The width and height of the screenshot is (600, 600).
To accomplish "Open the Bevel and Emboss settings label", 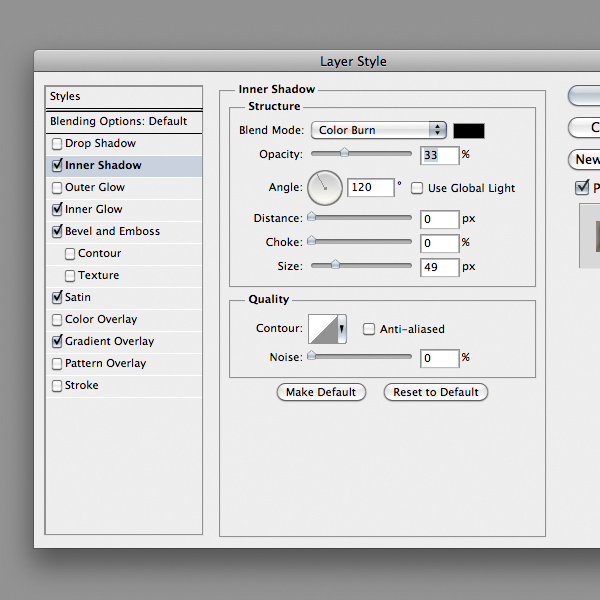I will pos(112,232).
